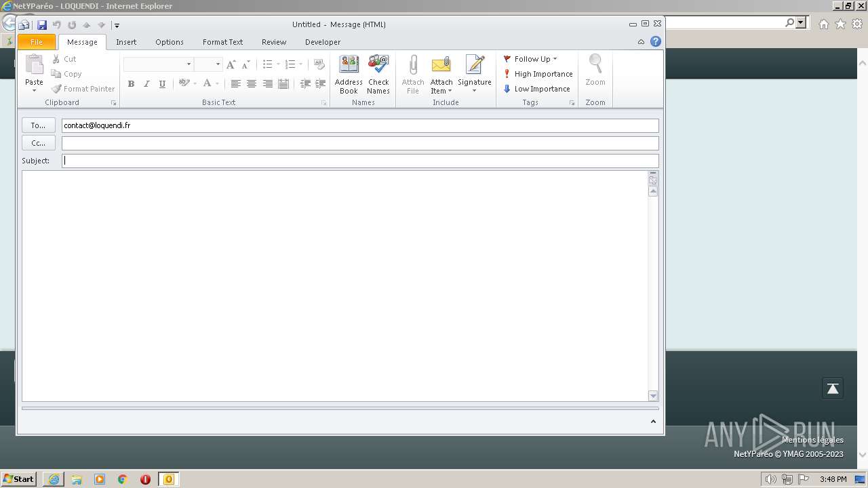This screenshot has width=868, height=488.
Task: Open the File tab
Action: [x=37, y=42]
